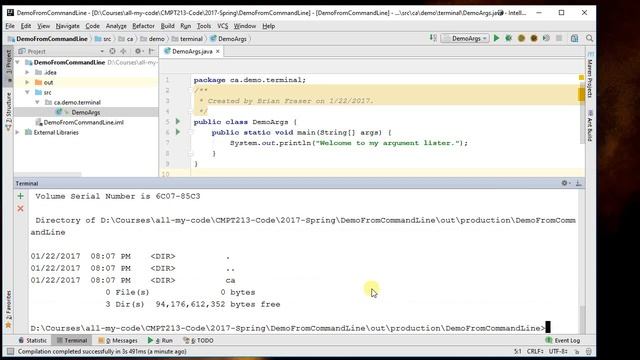Image resolution: width=640 pixels, height=360 pixels.
Task: Open the VCS menu
Action: pyautogui.click(x=222, y=26)
